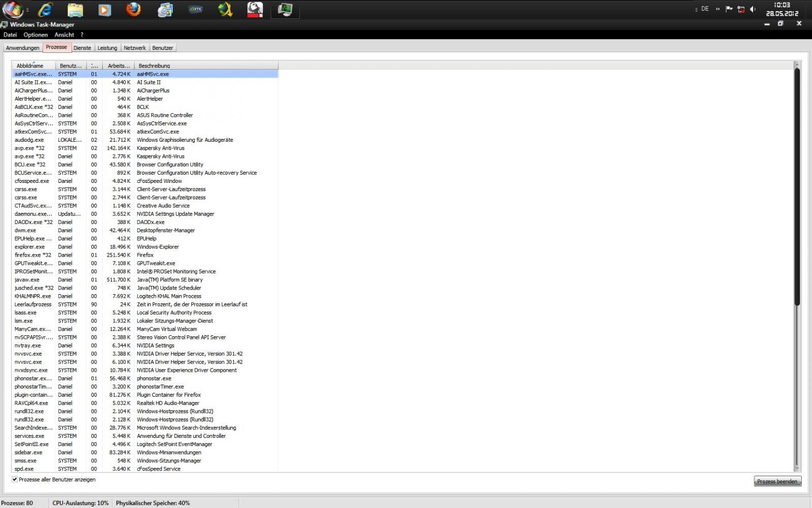Select the javaw.exe process row
812x508 pixels.
pyautogui.click(x=145, y=280)
